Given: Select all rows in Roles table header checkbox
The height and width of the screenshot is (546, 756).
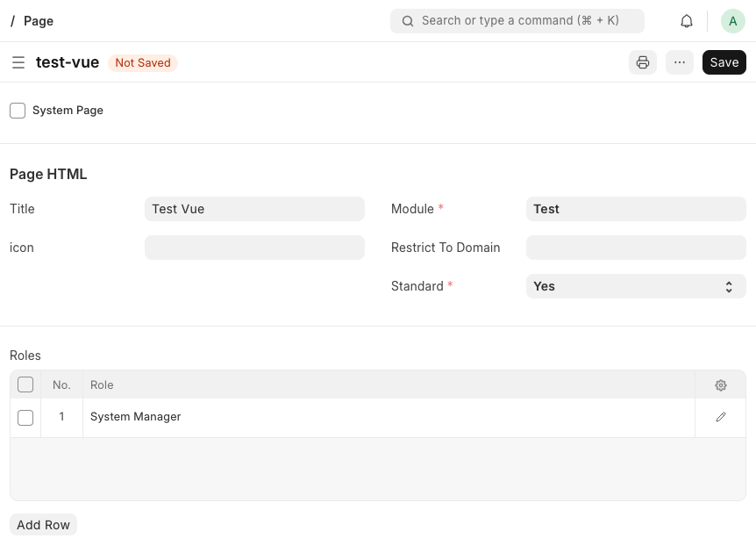Looking at the screenshot, I should [25, 384].
